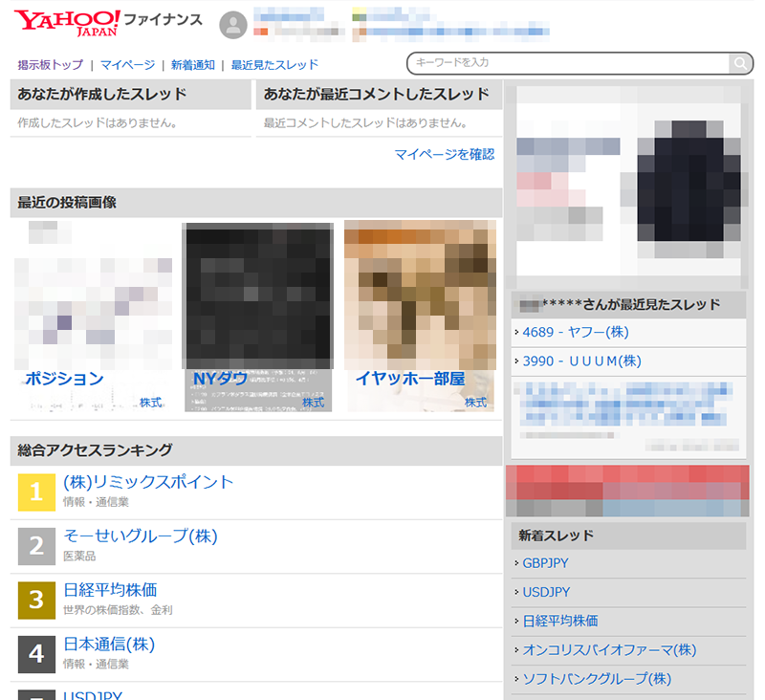Open 日経平均株価 in new threads list
This screenshot has width=765, height=700.
pyautogui.click(x=560, y=621)
